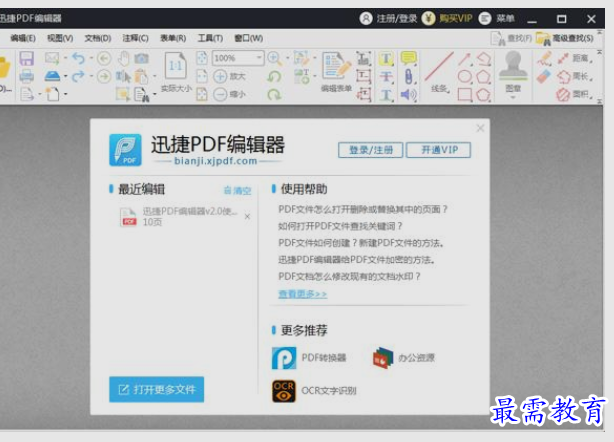Select the Area measurement tool 面积
The image size is (614, 442).
tap(576, 94)
